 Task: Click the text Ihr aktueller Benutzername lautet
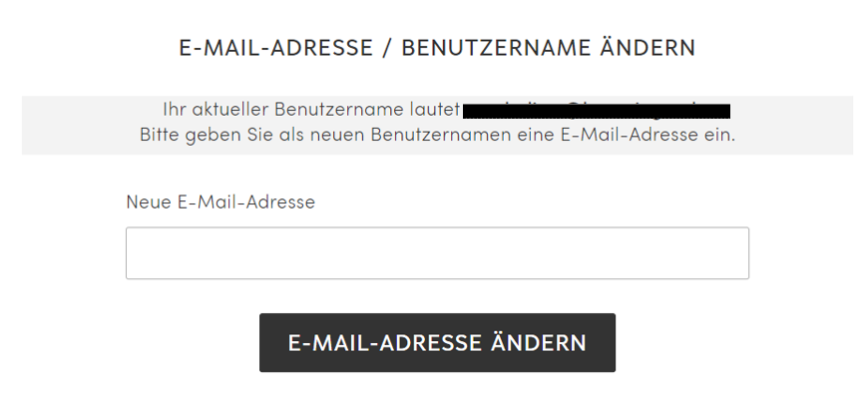tap(311, 110)
